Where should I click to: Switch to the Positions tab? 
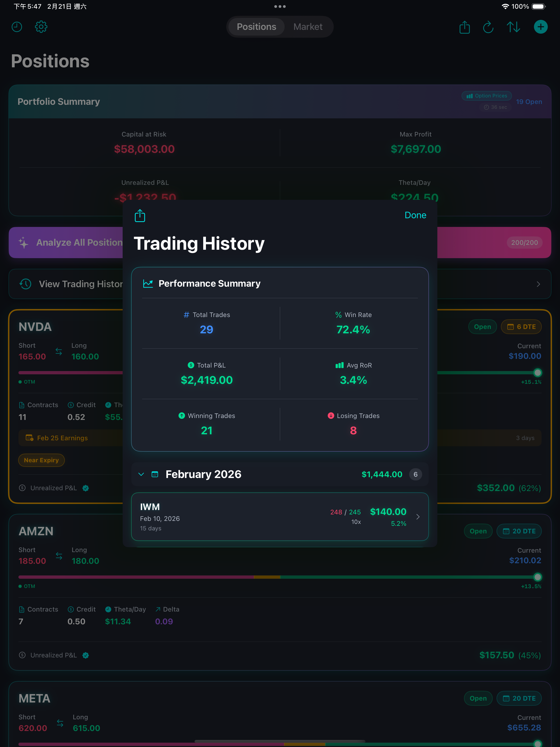click(x=256, y=27)
